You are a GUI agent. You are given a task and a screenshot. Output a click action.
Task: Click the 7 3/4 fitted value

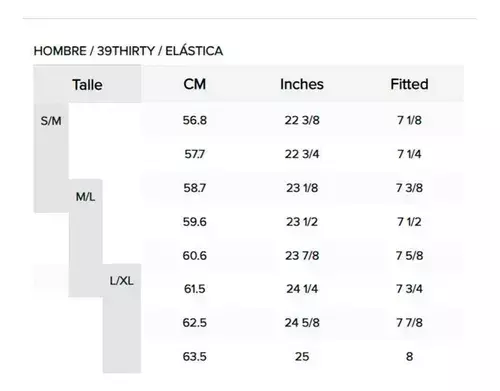click(409, 289)
